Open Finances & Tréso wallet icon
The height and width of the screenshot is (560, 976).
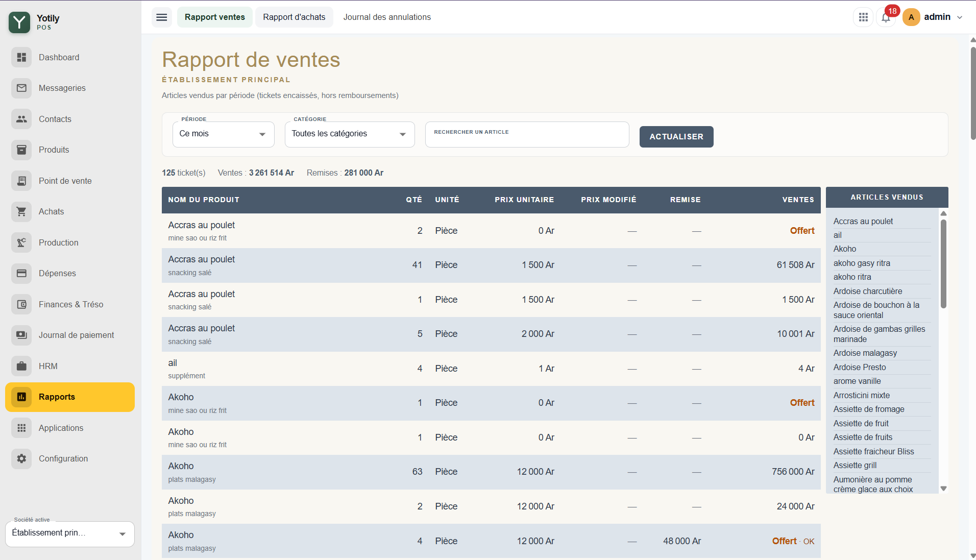point(21,304)
